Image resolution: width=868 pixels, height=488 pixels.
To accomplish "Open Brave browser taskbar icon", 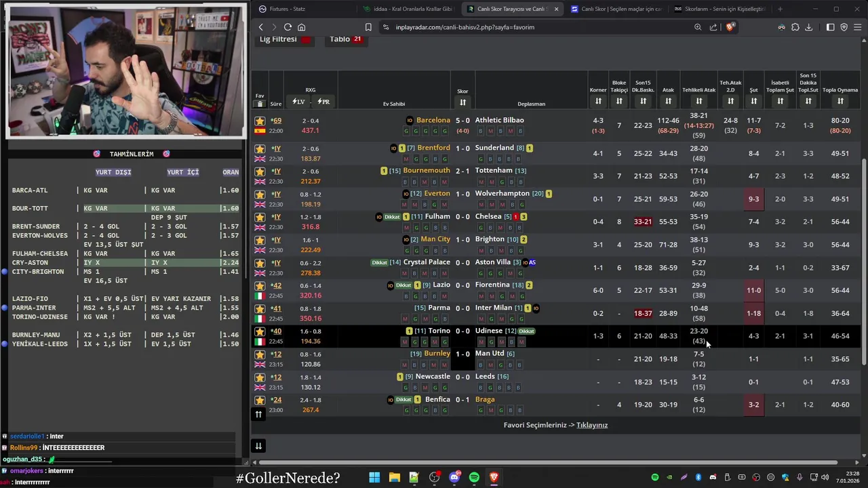I will (494, 477).
